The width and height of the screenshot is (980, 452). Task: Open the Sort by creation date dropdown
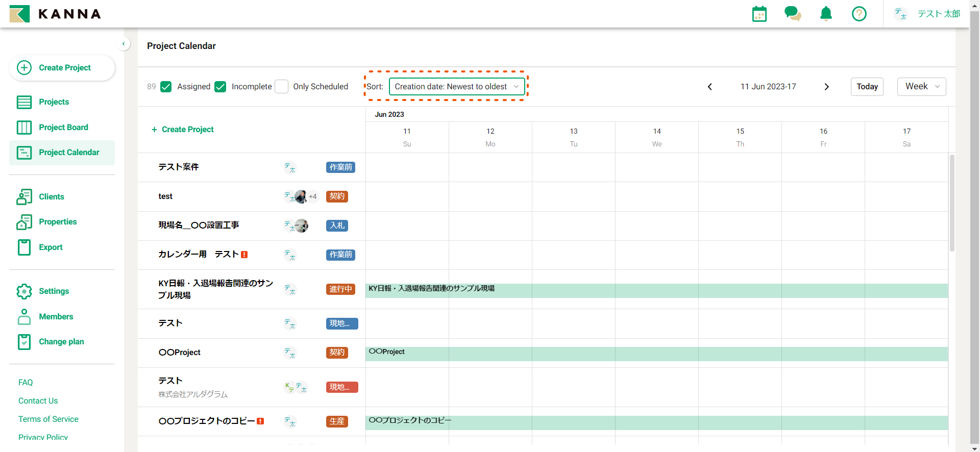point(456,87)
